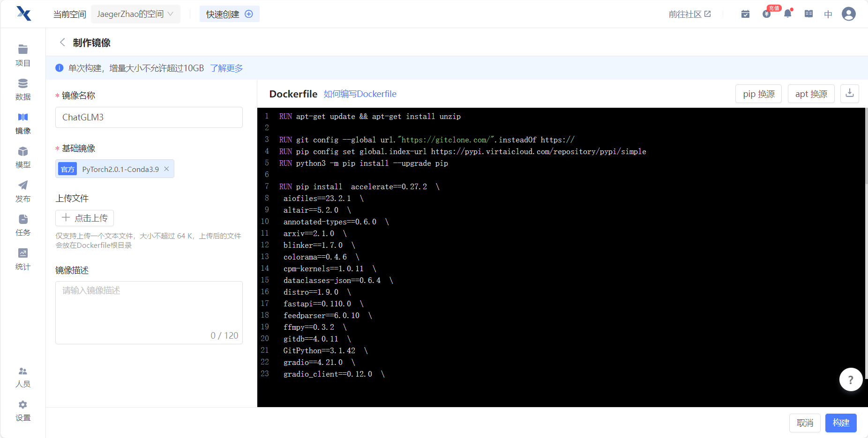Click the 'arxiv==2.1.0' line
868x438 pixels.
pyautogui.click(x=315, y=233)
